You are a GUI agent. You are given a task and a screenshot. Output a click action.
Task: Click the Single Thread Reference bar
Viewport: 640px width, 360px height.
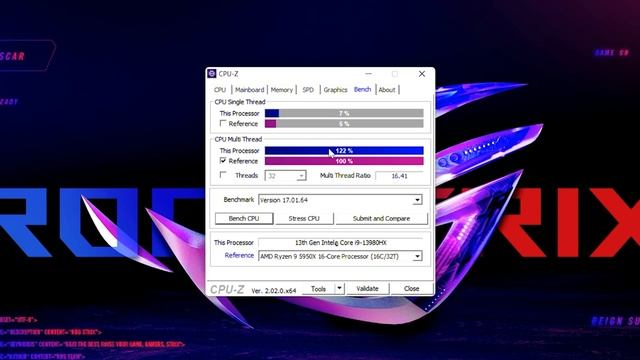(344, 124)
